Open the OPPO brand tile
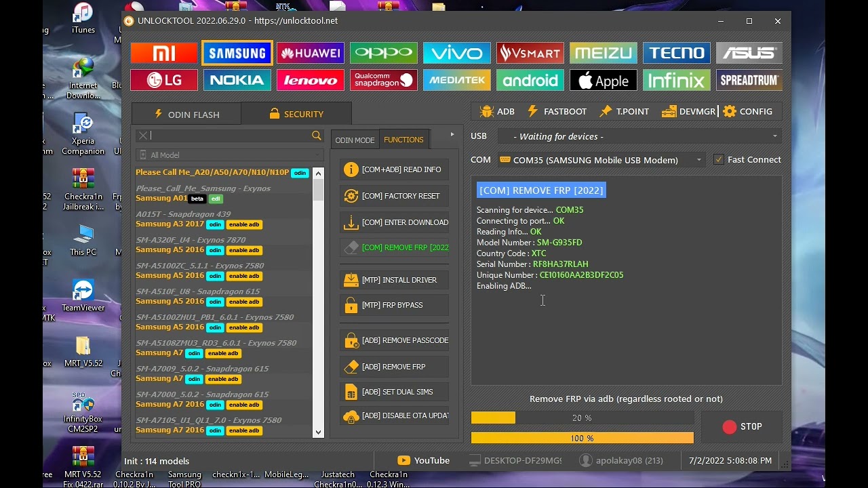 click(384, 53)
